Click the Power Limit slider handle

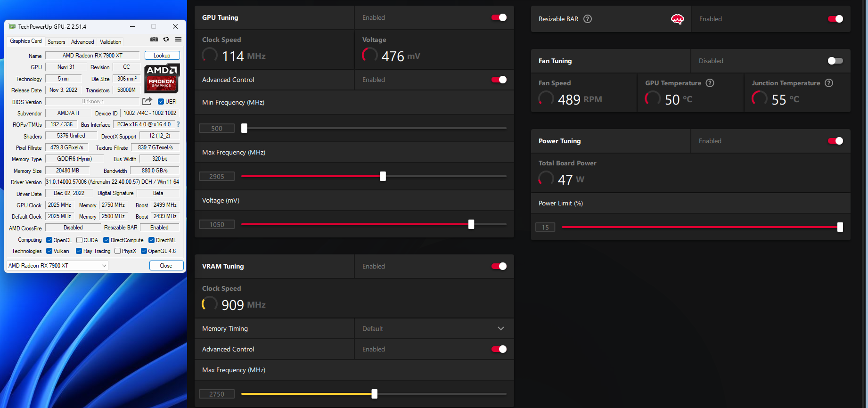[840, 227]
